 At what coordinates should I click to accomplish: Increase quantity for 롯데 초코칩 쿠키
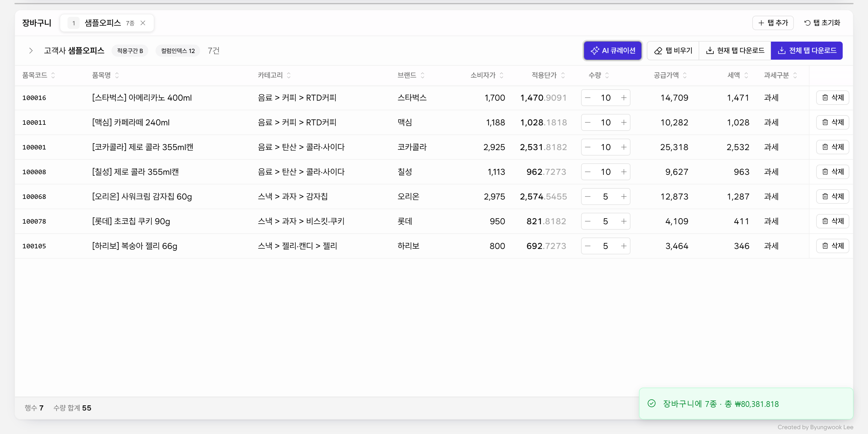coord(624,222)
